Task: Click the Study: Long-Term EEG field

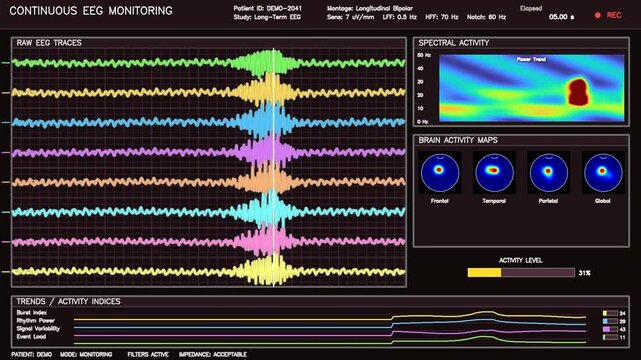Action: (x=267, y=17)
